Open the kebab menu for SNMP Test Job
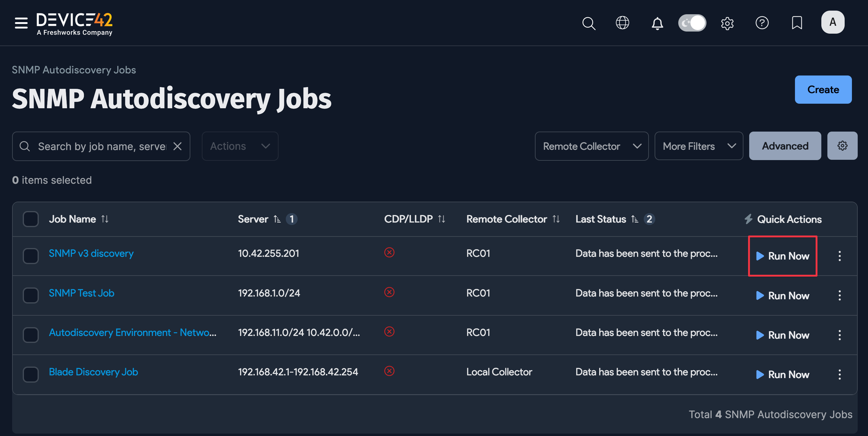This screenshot has width=868, height=436. coord(840,295)
